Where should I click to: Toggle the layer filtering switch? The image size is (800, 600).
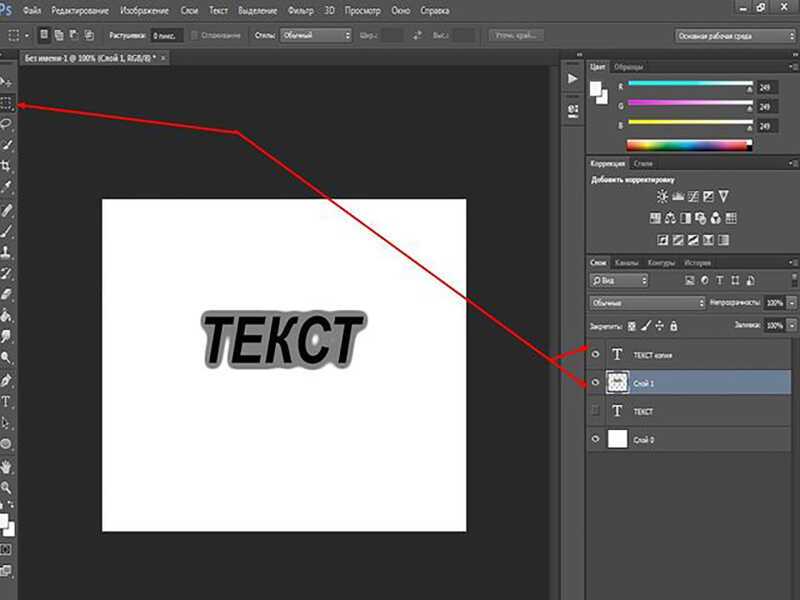[794, 280]
